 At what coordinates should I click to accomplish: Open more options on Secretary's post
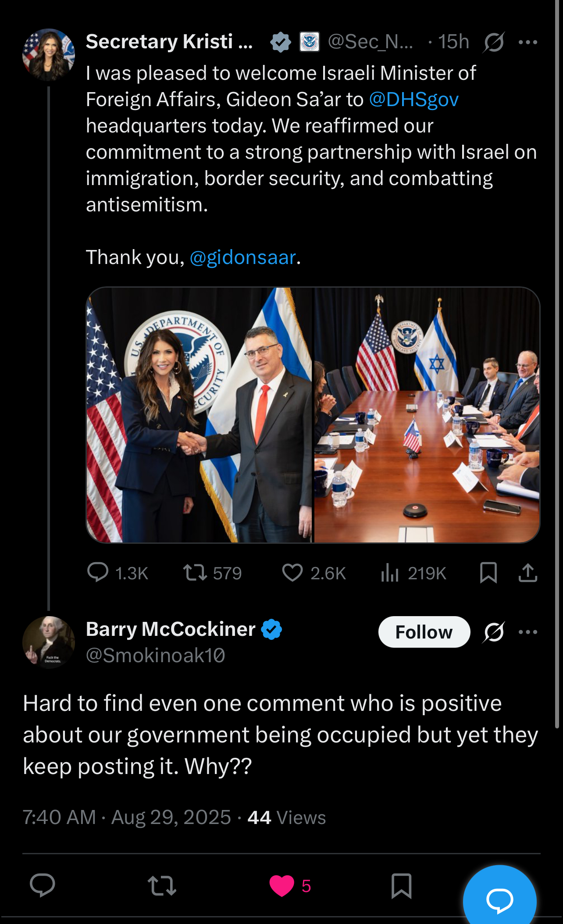(x=528, y=42)
